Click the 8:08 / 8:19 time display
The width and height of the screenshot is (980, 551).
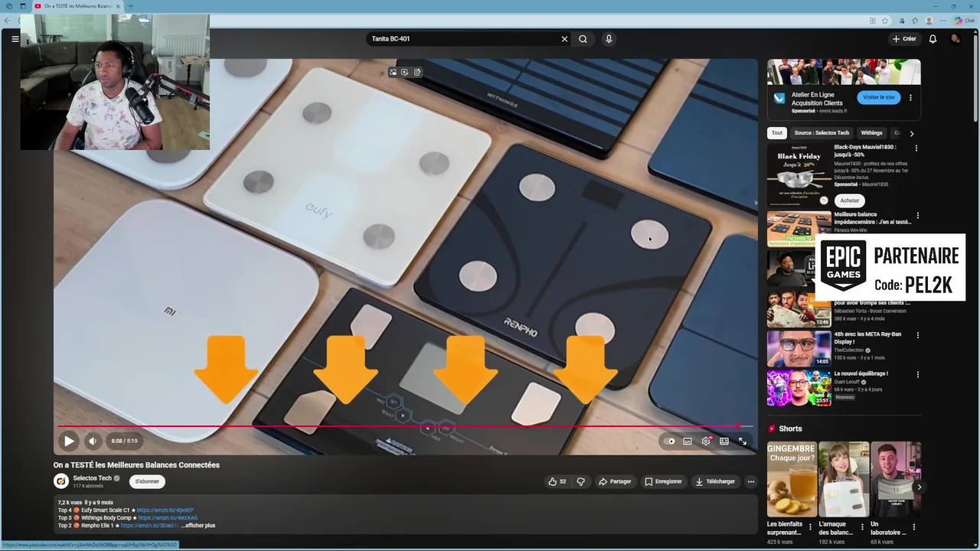coord(124,441)
